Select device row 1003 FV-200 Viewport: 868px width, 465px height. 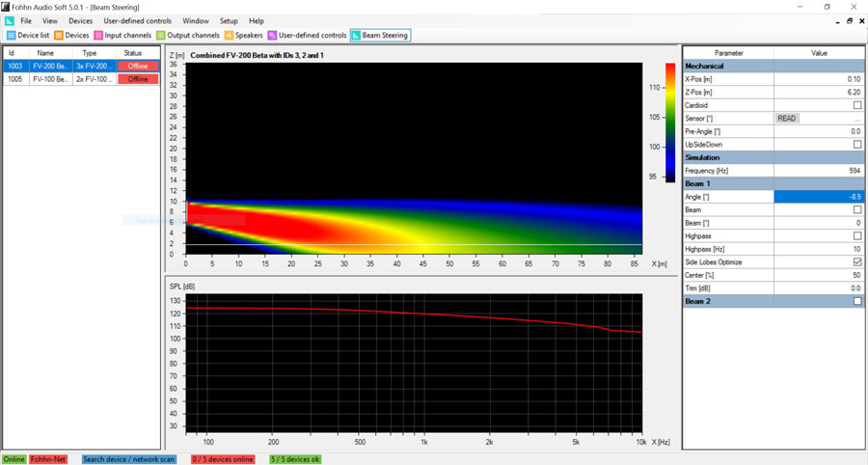click(x=81, y=66)
